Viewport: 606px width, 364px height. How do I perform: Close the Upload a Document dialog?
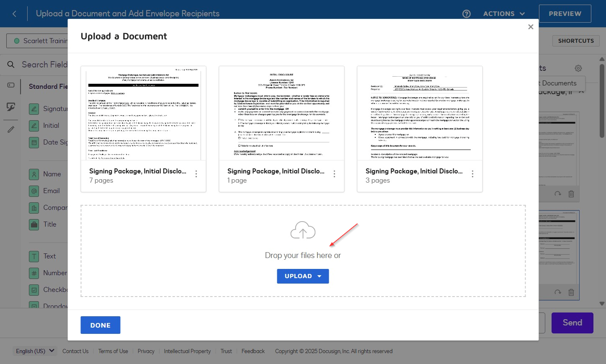point(531,27)
